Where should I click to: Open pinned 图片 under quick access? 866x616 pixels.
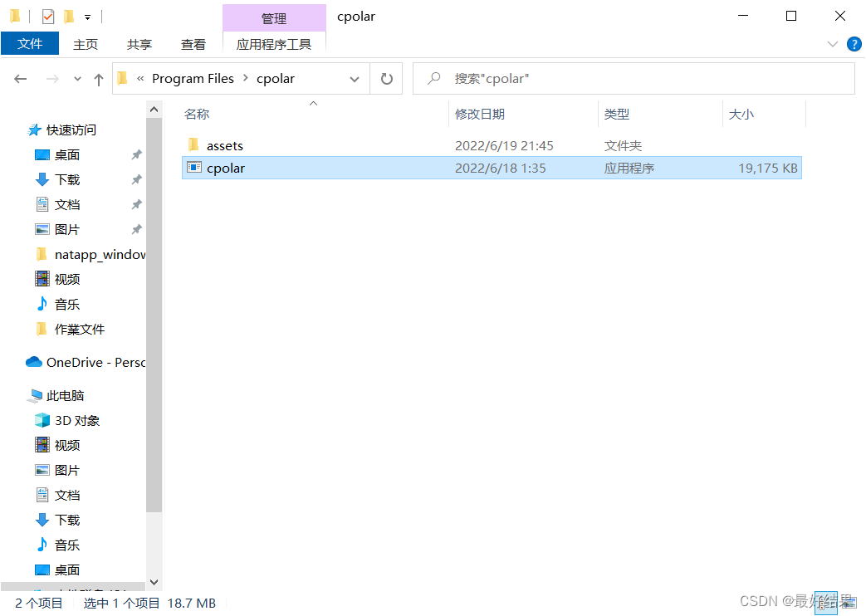coord(66,230)
